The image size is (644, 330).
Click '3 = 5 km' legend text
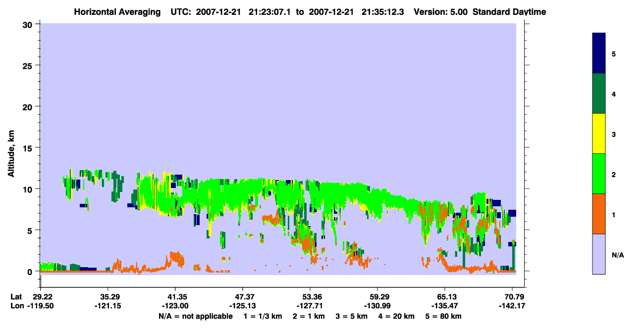tap(351, 316)
